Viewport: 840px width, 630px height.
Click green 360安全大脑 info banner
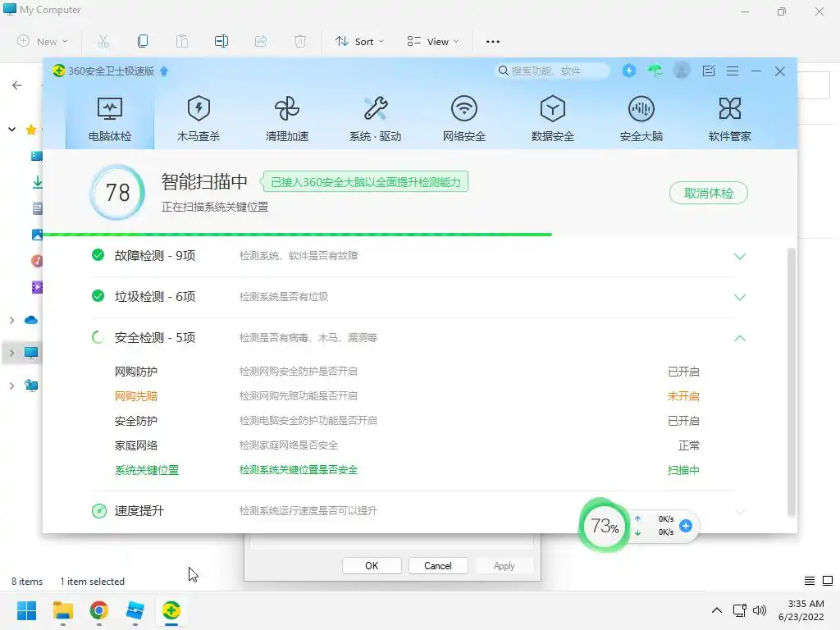[x=365, y=181]
